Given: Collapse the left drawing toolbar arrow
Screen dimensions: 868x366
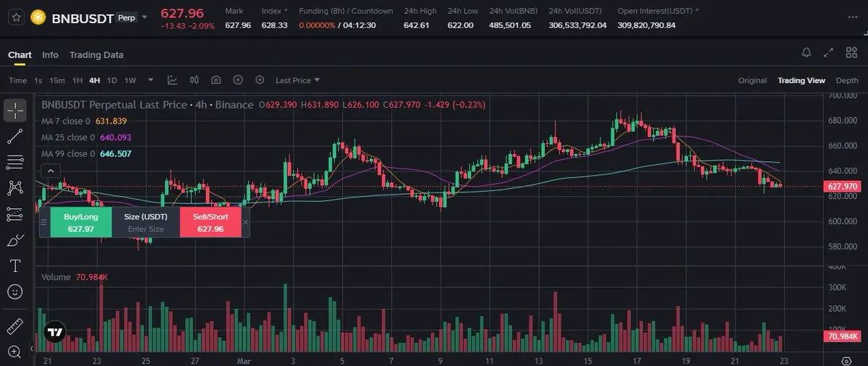Looking at the screenshot, I should pyautogui.click(x=31, y=349).
